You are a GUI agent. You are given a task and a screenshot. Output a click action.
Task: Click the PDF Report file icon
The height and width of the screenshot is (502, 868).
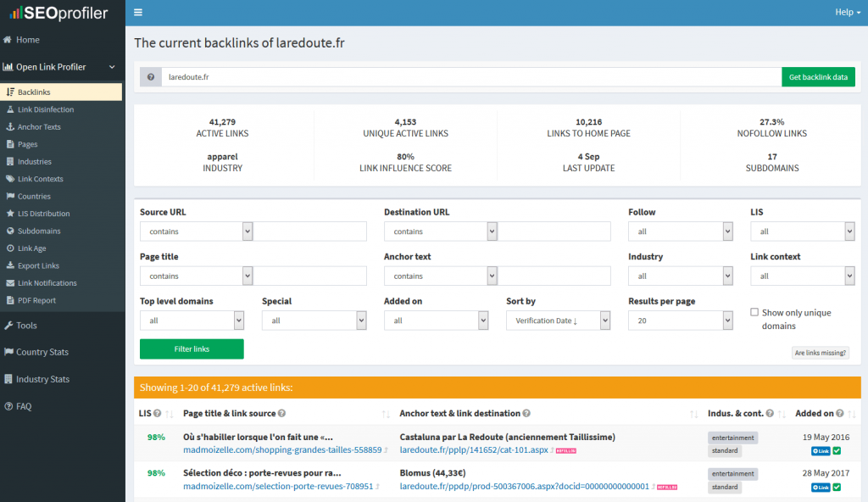[x=10, y=300]
